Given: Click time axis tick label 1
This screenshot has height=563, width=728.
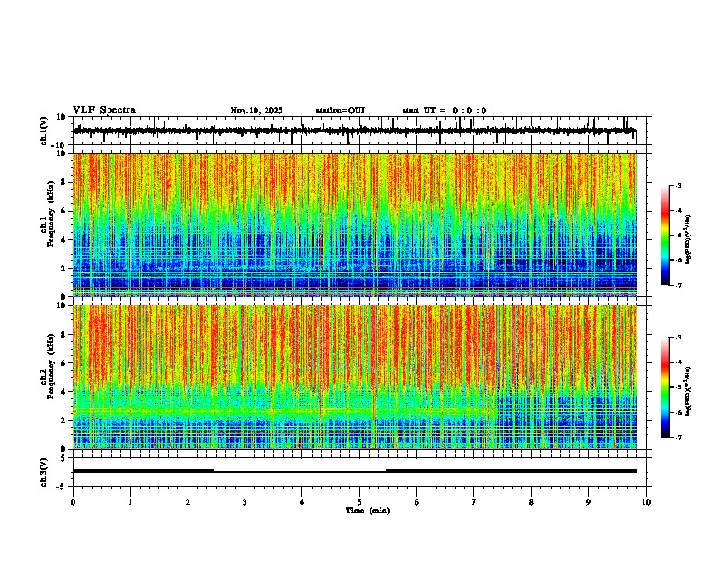Looking at the screenshot, I should coord(130,502).
